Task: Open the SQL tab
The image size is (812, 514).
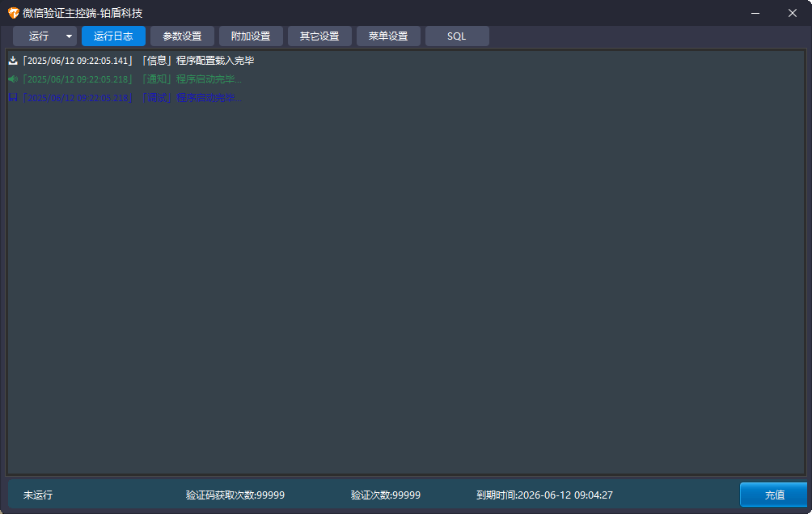Action: (x=457, y=36)
